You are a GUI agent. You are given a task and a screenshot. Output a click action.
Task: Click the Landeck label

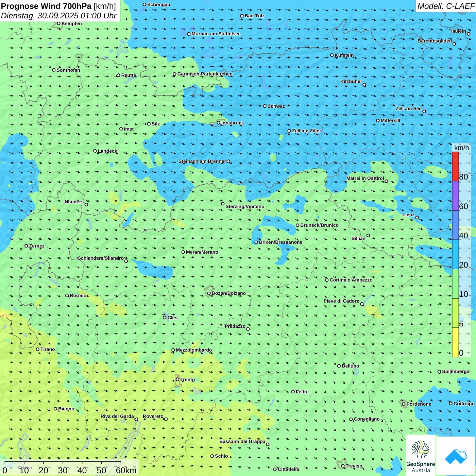pos(107,151)
